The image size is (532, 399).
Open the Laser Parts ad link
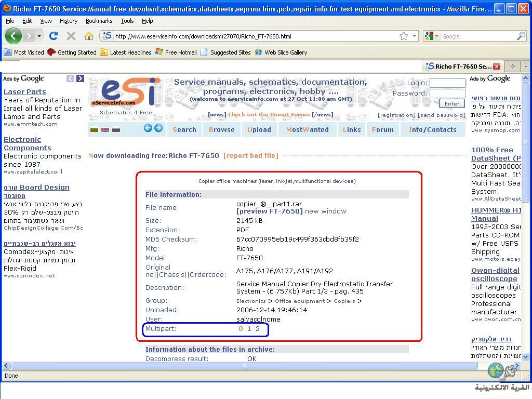[x=25, y=91]
